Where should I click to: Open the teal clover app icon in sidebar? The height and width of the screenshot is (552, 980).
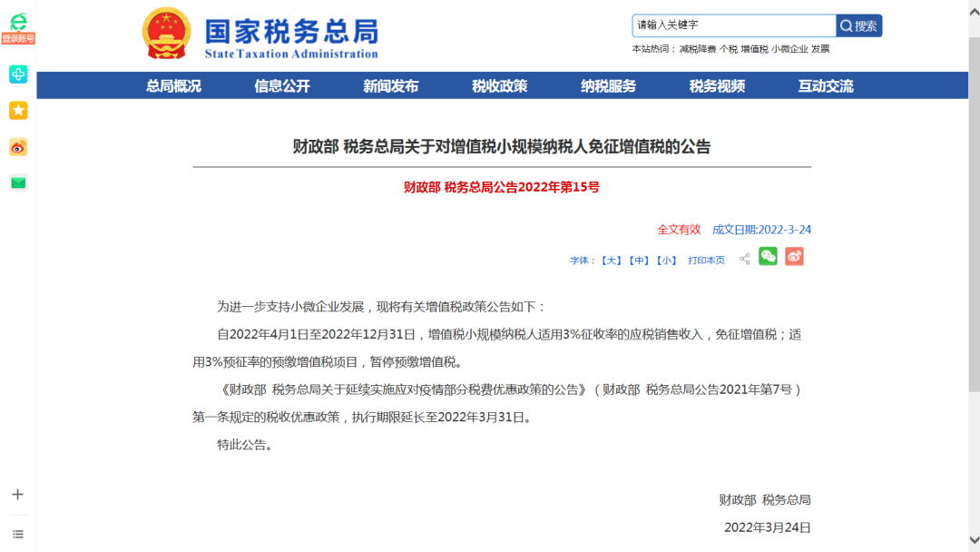coord(18,74)
